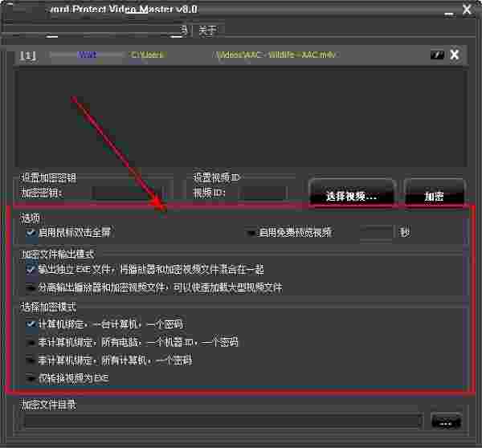Select 非计算机绑定 所有电脑 一个机器ID mode
The height and width of the screenshot is (448, 482).
31,342
